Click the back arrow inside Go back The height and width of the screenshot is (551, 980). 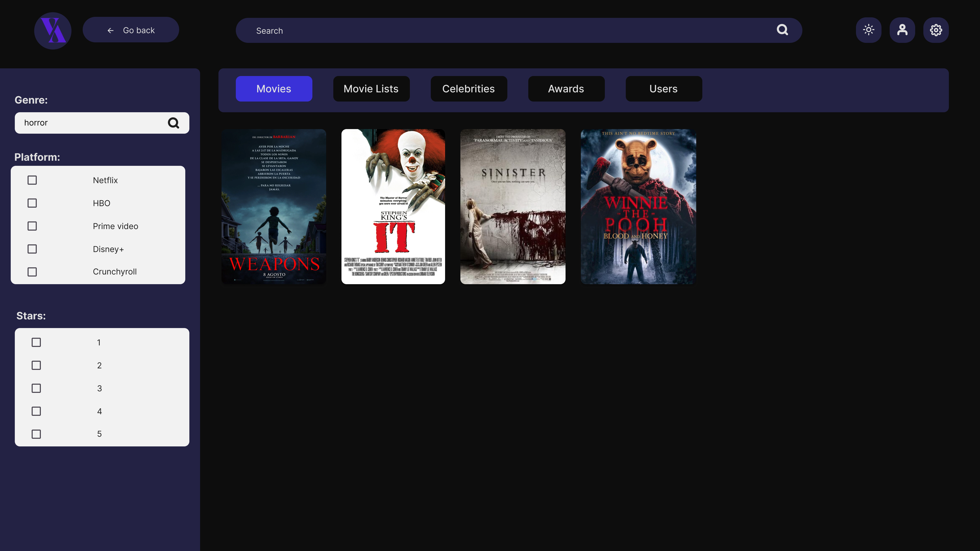click(111, 30)
